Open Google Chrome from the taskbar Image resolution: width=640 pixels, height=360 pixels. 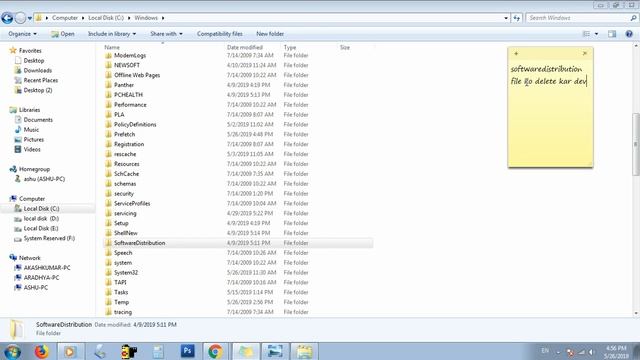215,351
